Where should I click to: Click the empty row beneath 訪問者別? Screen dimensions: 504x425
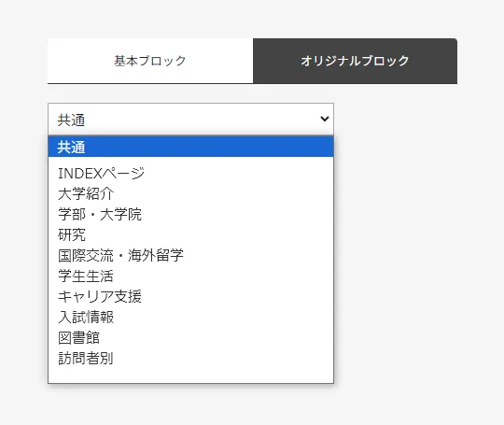tap(190, 375)
